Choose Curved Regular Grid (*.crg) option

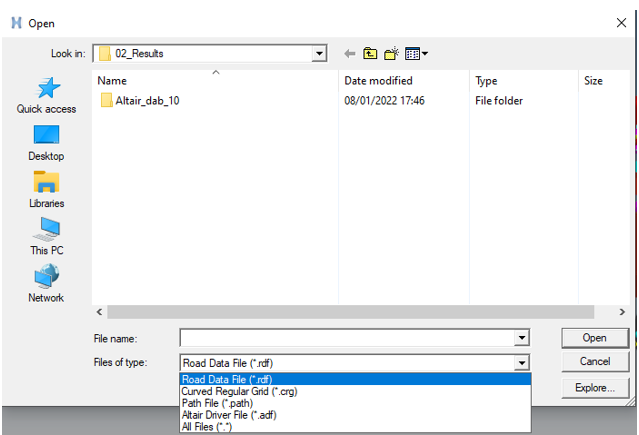click(x=240, y=391)
